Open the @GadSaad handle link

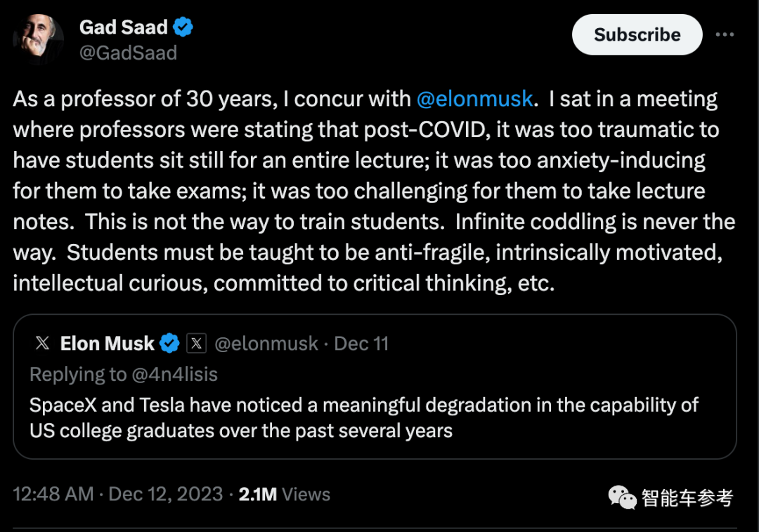click(128, 53)
